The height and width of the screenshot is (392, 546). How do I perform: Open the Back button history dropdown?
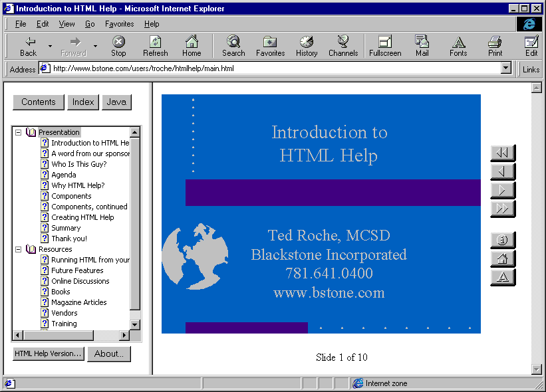coord(50,47)
